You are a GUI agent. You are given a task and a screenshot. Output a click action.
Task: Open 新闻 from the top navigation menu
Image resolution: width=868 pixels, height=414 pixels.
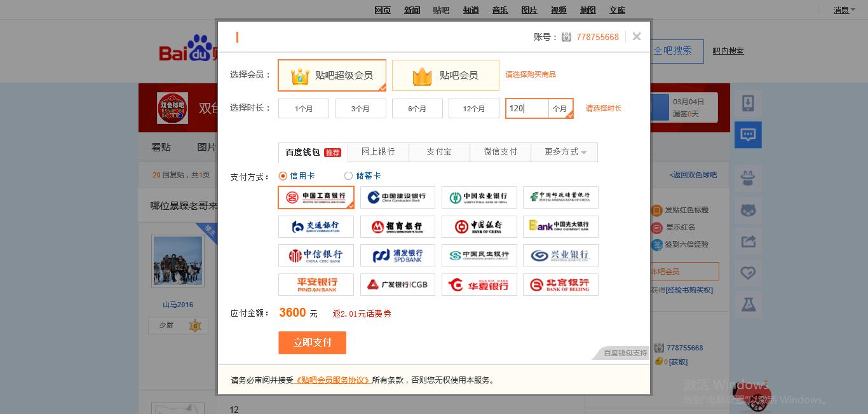pyautogui.click(x=412, y=10)
